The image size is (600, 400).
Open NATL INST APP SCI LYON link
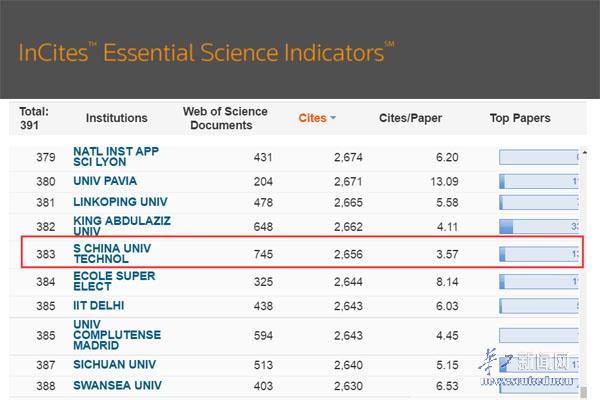[116, 157]
